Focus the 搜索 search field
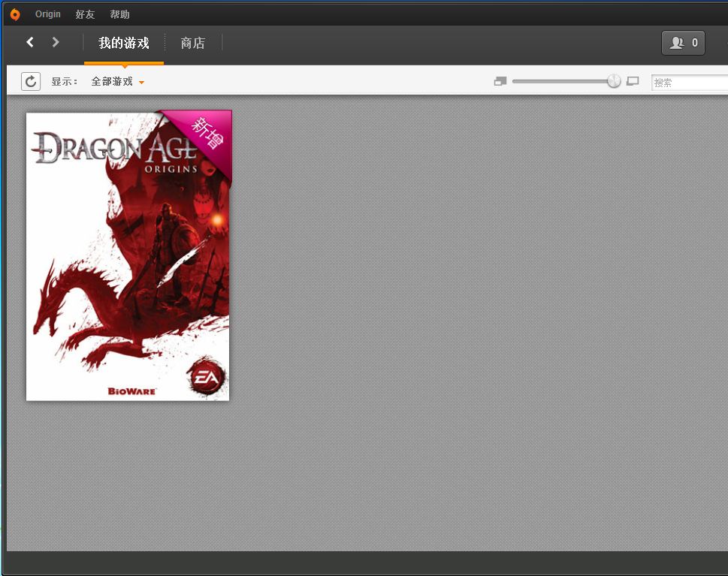The width and height of the screenshot is (728, 576). coord(690,83)
